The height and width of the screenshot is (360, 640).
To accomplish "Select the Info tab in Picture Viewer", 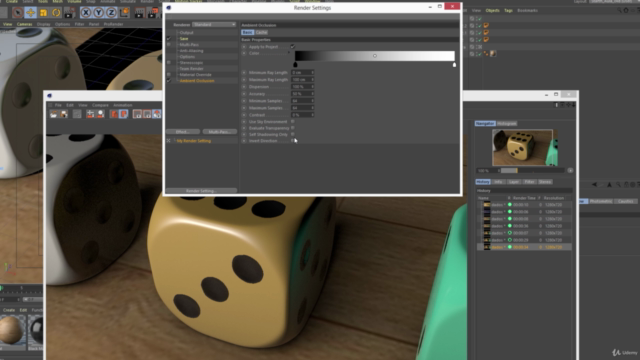I will 498,182.
